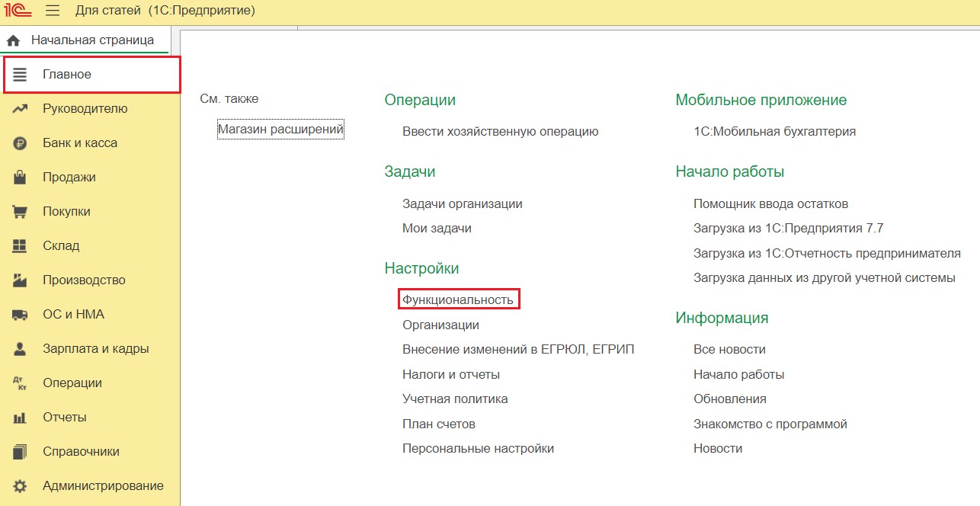Open the Отчеты section label
The height and width of the screenshot is (506, 980).
click(65, 418)
